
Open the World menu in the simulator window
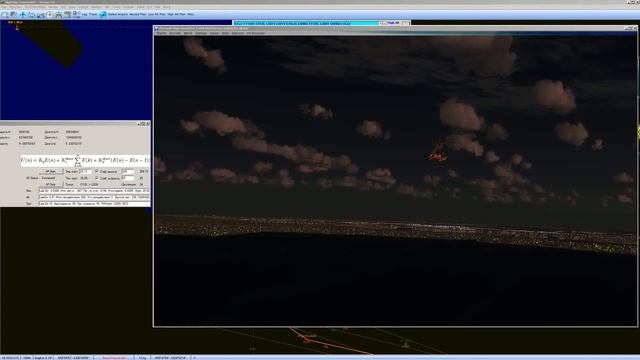(x=188, y=33)
